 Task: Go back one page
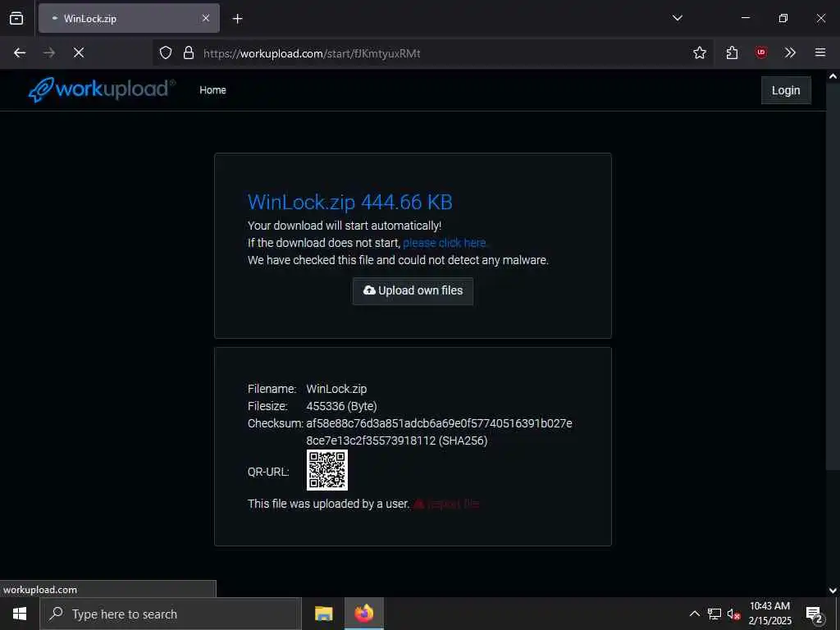tap(20, 52)
